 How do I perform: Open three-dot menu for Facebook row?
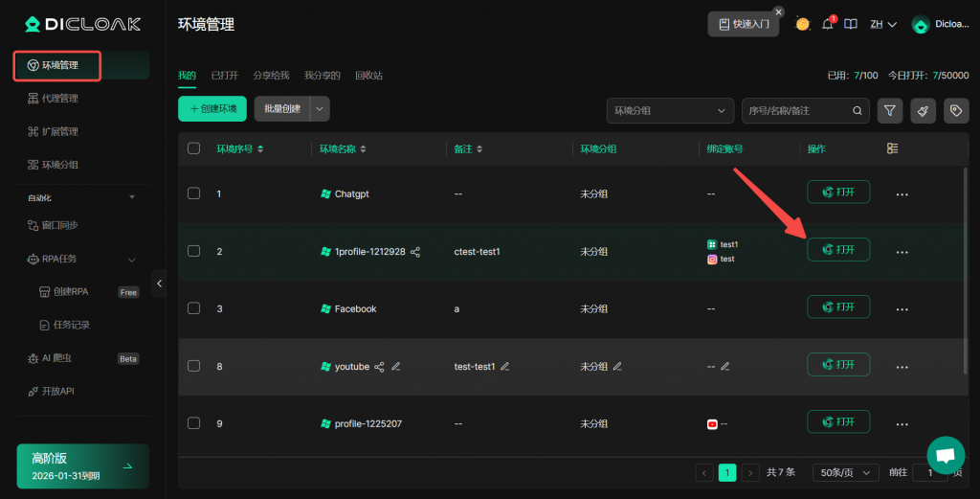click(902, 309)
